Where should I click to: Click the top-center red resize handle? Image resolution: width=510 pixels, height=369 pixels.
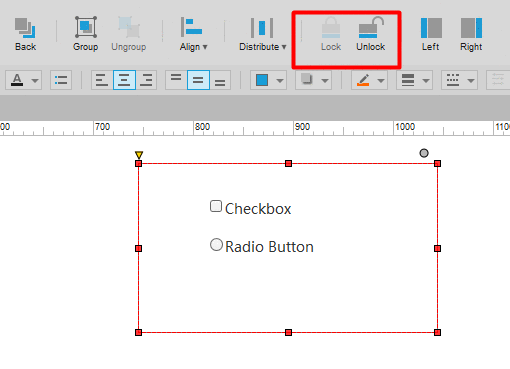pos(288,163)
